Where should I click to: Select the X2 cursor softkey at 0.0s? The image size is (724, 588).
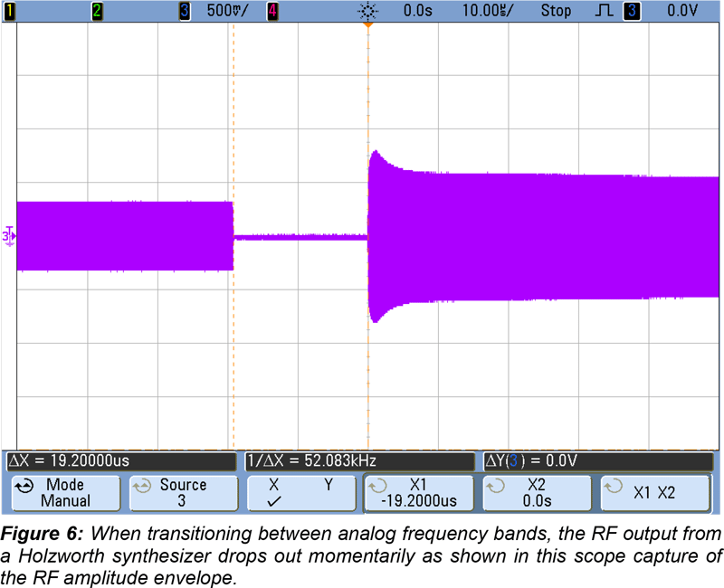(x=536, y=493)
